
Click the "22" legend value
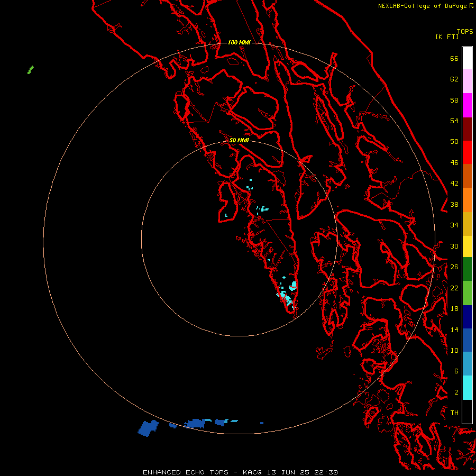tap(454, 288)
